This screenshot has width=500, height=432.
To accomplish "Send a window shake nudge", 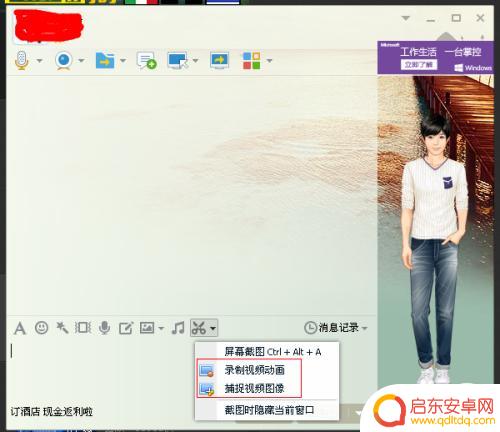I will tap(83, 328).
